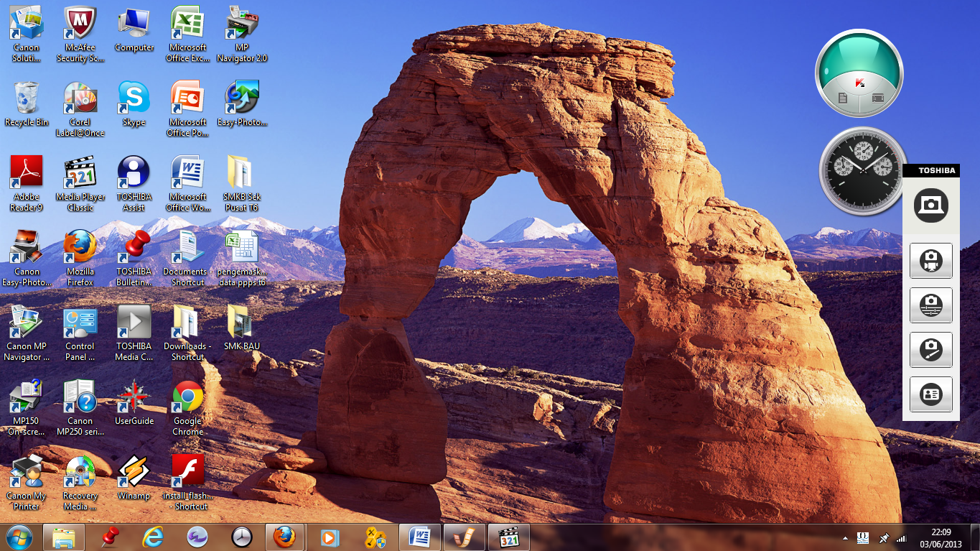The width and height of the screenshot is (980, 551).
Task: Click the clock icon on the taskbar
Action: tap(242, 537)
